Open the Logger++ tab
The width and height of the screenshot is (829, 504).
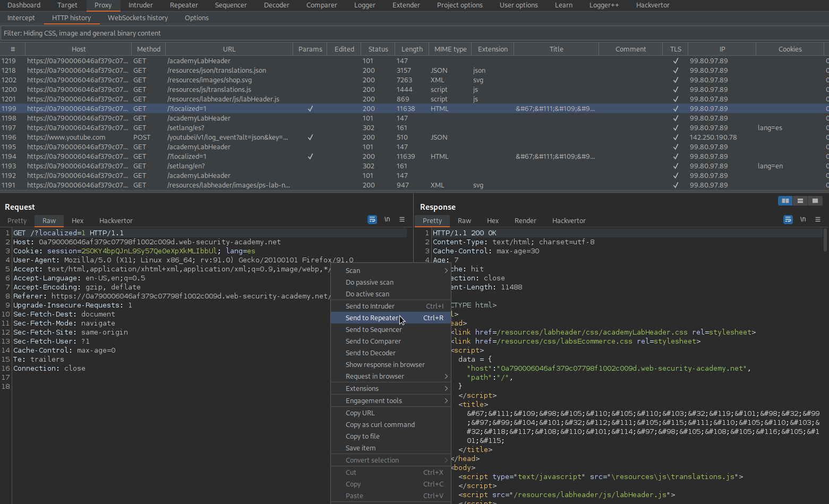point(604,5)
